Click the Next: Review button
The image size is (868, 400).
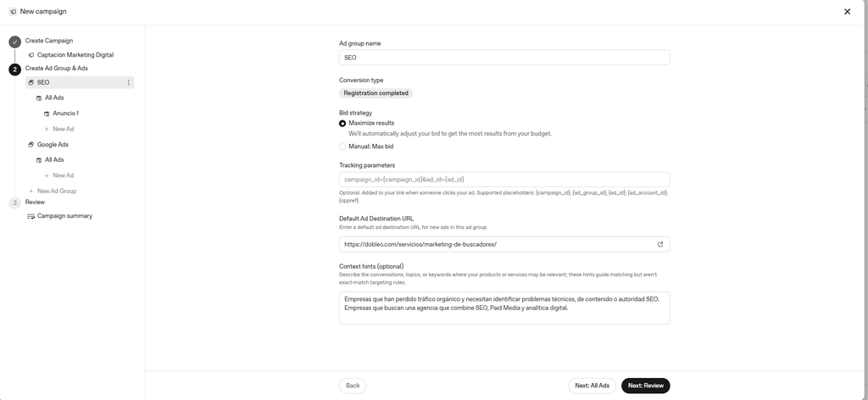tap(645, 386)
